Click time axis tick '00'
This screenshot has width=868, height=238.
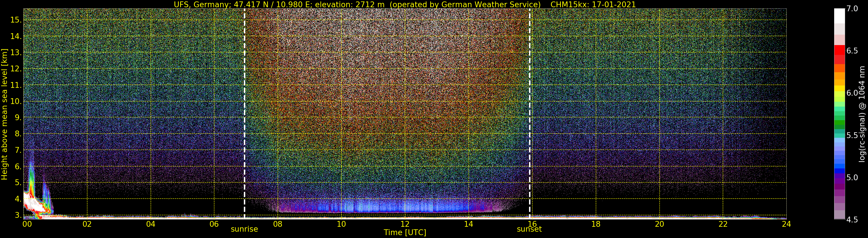pyautogui.click(x=27, y=224)
